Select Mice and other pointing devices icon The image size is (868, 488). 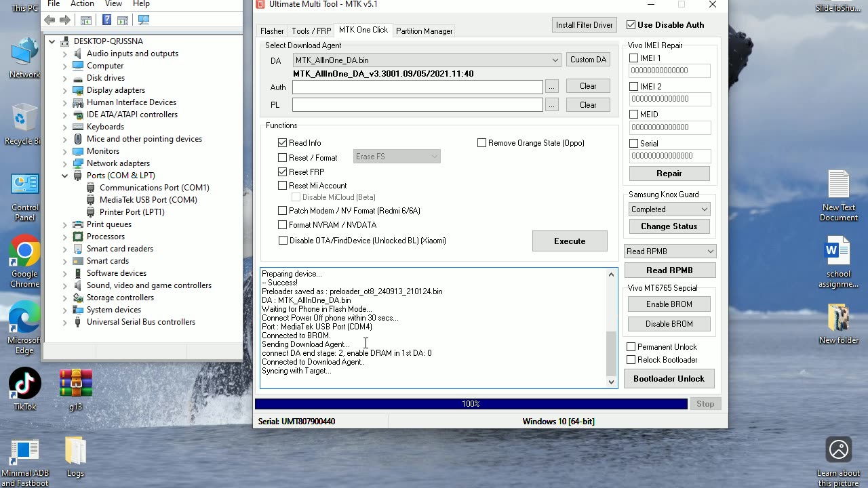[x=78, y=139]
